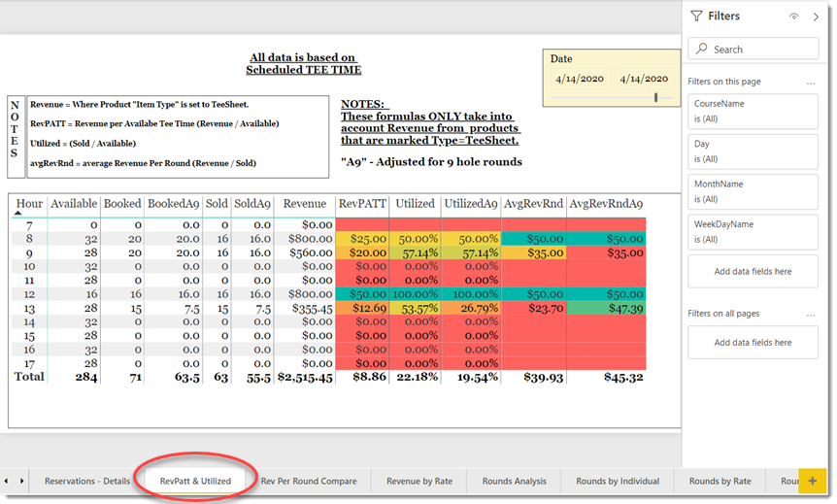The width and height of the screenshot is (837, 504).
Task: Open the Filters on all pages ellipsis menu
Action: [811, 315]
